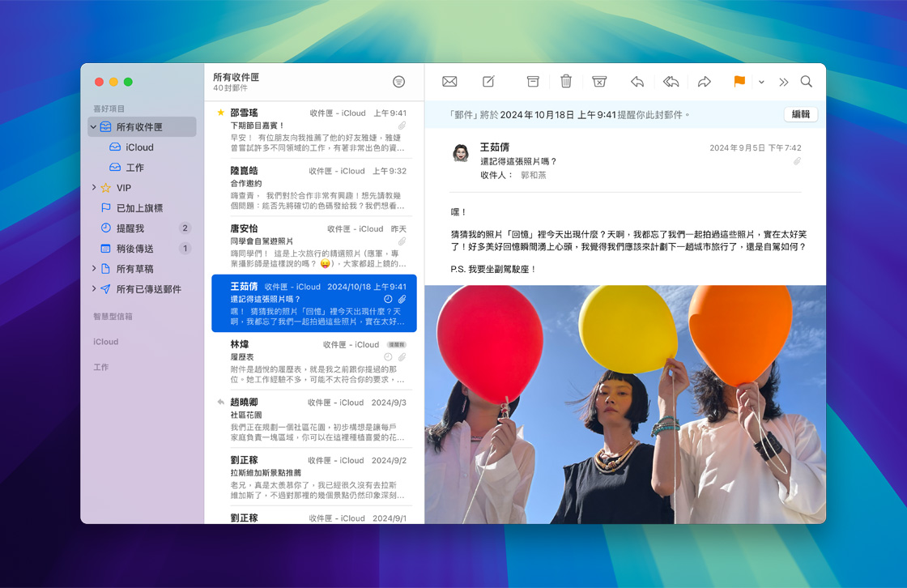Show more toolbar items chevron
Image resolution: width=907 pixels, height=588 pixels.
pyautogui.click(x=784, y=83)
